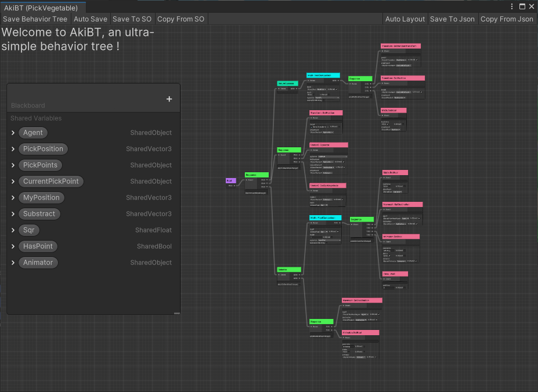Grab the Blackboard panel resize handle
The width and height of the screenshot is (538, 392).
tap(176, 313)
